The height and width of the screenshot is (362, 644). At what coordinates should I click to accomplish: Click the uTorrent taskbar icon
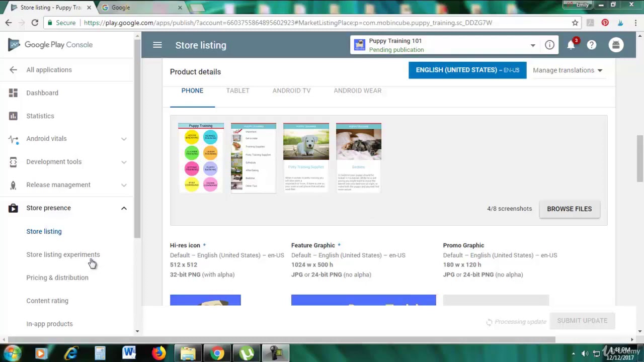(247, 353)
